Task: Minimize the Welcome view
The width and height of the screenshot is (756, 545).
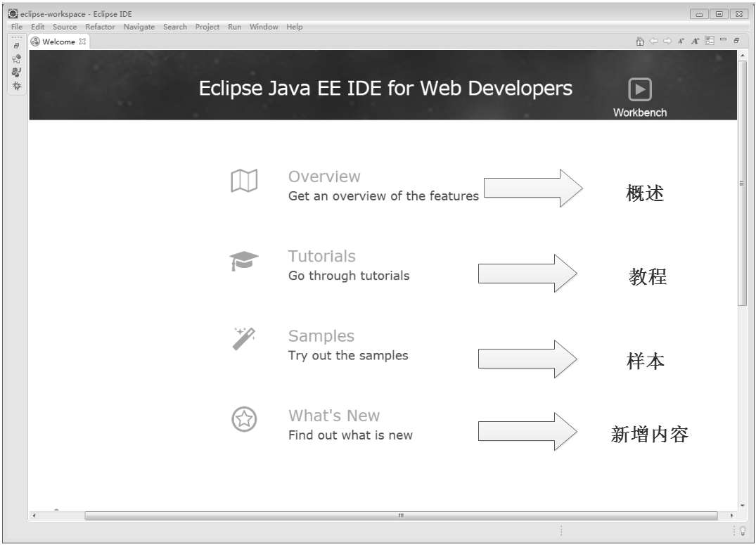Action: (723, 40)
